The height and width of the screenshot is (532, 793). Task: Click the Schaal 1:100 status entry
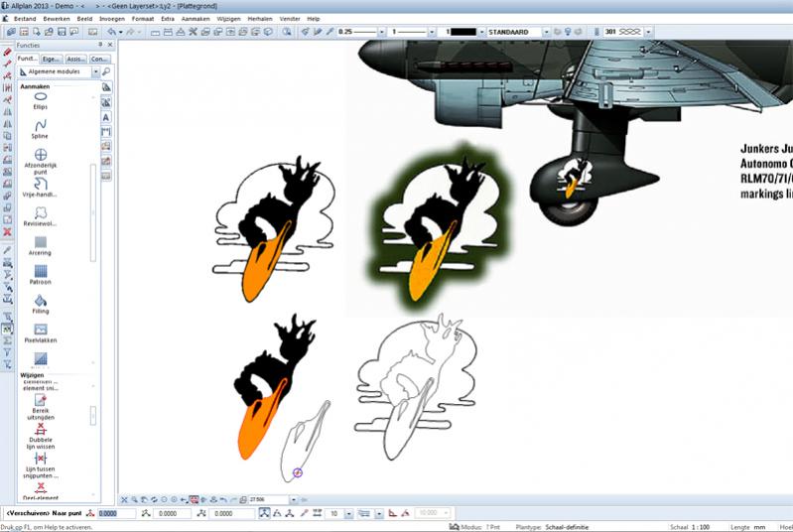pos(690,527)
